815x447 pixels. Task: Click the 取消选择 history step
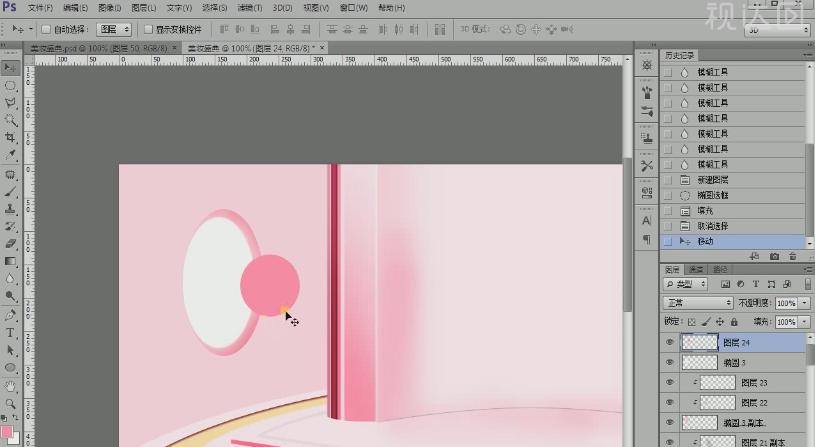pyautogui.click(x=712, y=226)
